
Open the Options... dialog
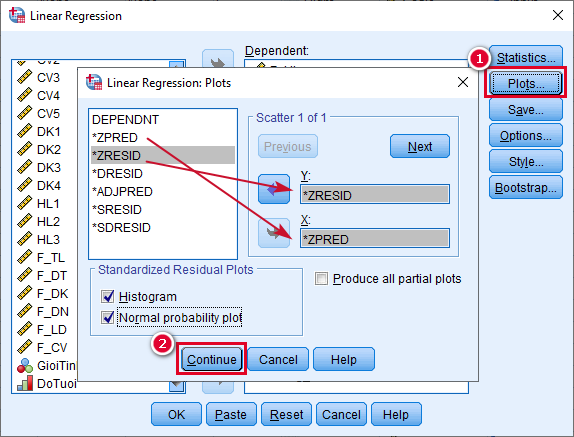[x=526, y=135]
